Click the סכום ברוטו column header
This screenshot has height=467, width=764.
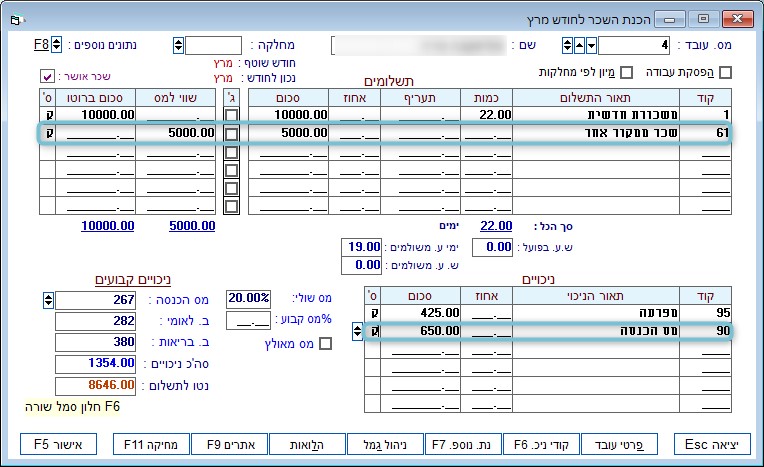pyautogui.click(x=96, y=98)
